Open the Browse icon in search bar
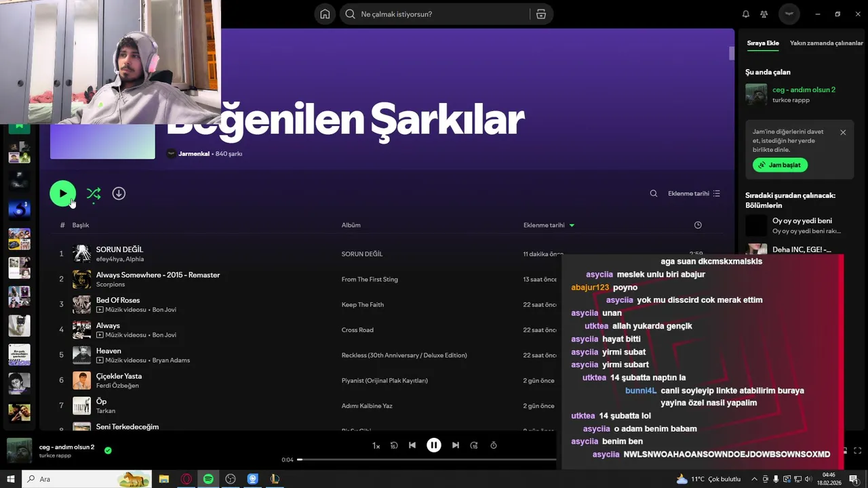The image size is (868, 488). (540, 14)
